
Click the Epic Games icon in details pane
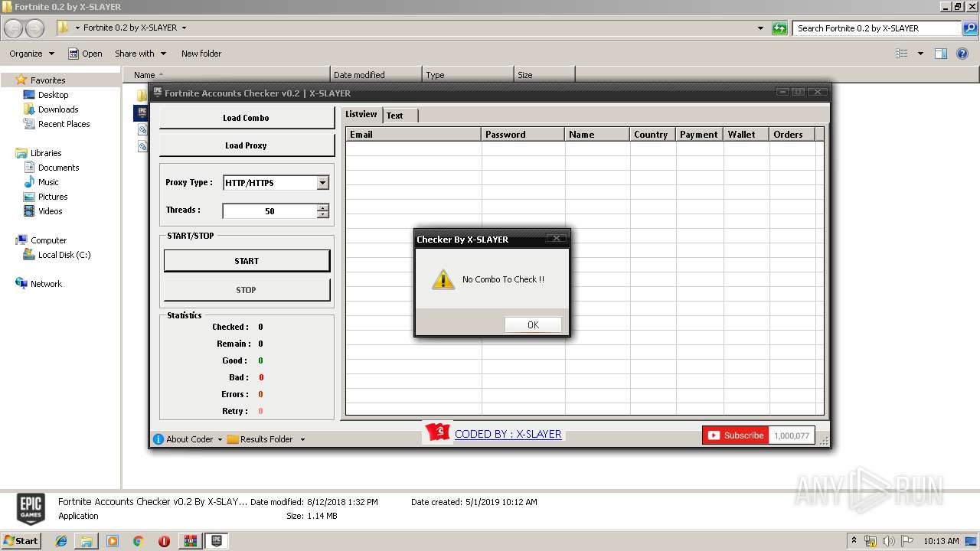pos(31,508)
